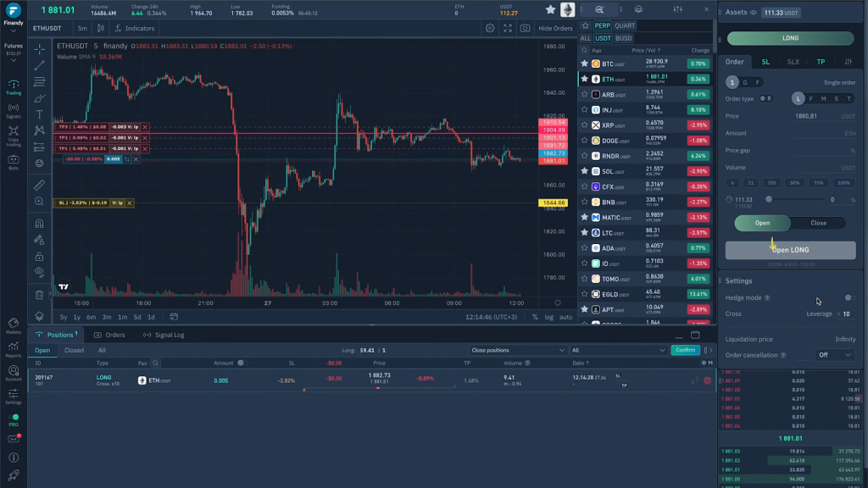Close the TP3 take-profit order line
The height and width of the screenshot is (488, 868).
click(x=145, y=127)
